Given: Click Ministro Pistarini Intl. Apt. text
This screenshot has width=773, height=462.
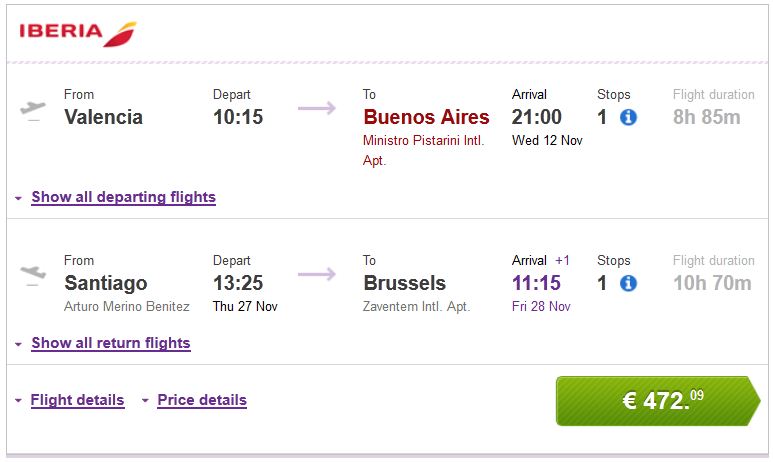Looking at the screenshot, I should (423, 150).
